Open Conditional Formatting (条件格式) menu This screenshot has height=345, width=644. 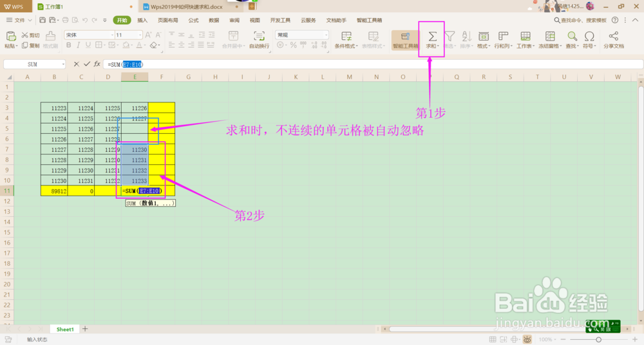[346, 40]
